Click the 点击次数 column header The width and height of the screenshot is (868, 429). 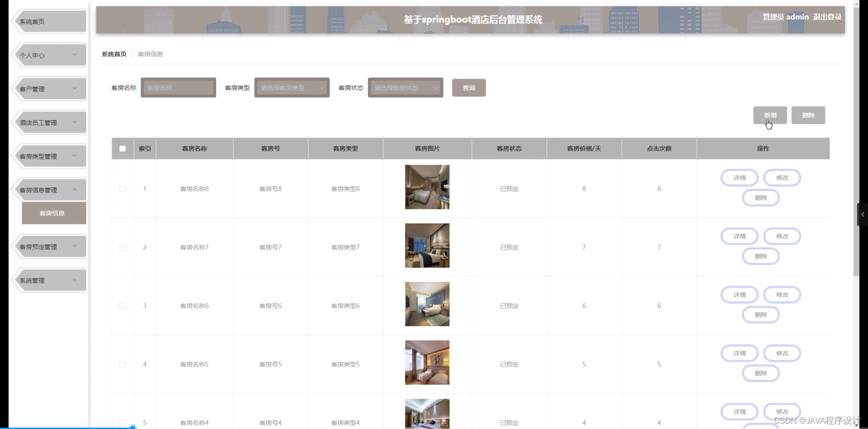659,148
